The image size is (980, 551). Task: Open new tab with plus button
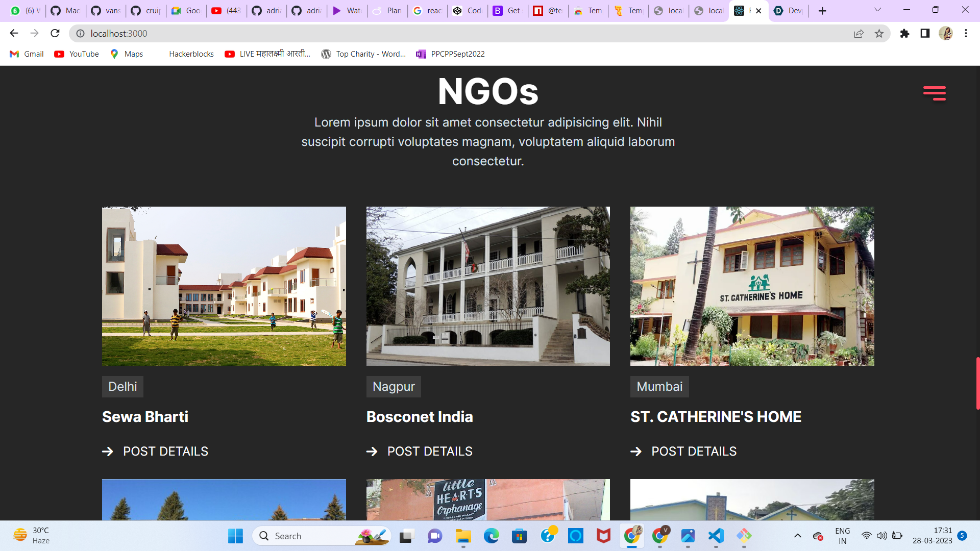click(x=822, y=11)
